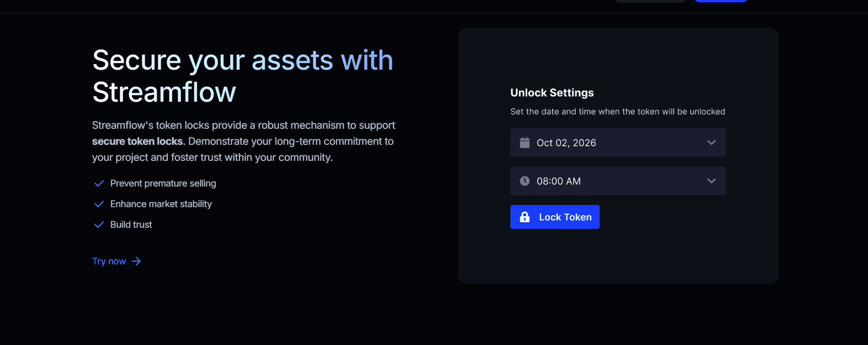This screenshot has height=345, width=868.
Task: Follow the Try now link
Action: tap(109, 261)
